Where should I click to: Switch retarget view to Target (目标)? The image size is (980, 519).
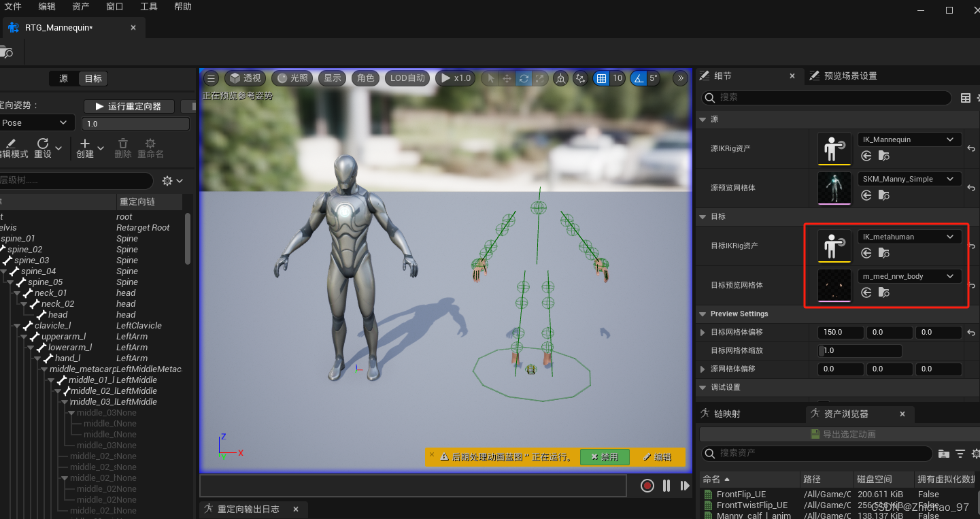[93, 79]
